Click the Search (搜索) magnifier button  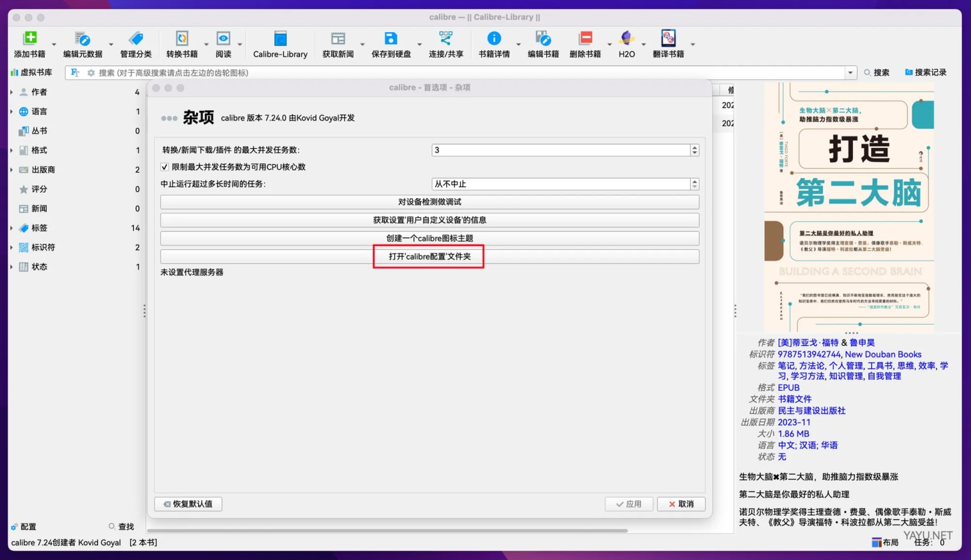coord(877,72)
